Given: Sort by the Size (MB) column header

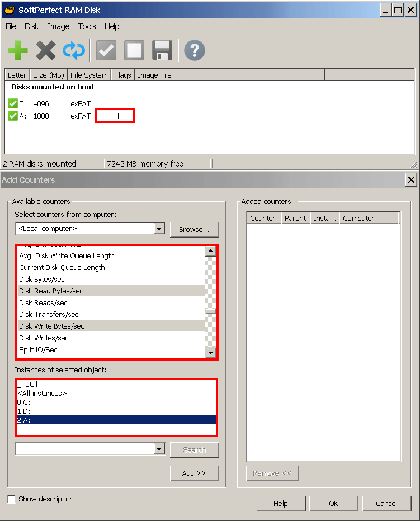Looking at the screenshot, I should [x=49, y=75].
